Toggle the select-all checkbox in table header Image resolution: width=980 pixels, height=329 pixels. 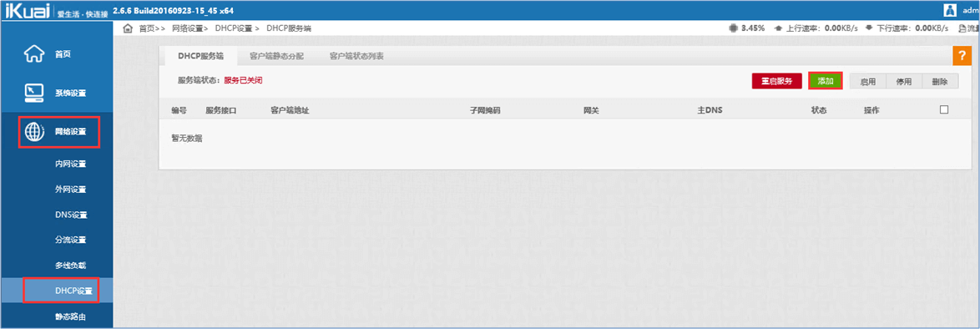click(944, 109)
